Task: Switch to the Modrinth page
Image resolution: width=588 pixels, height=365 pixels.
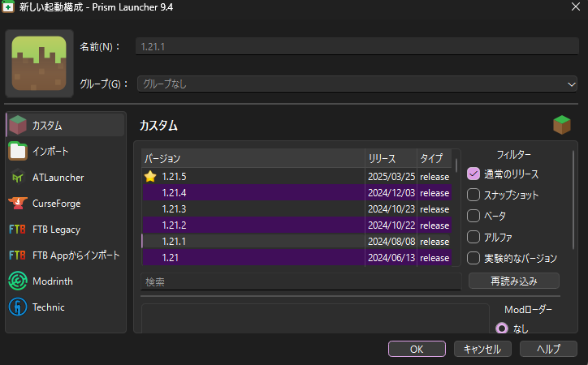Action: 66,281
